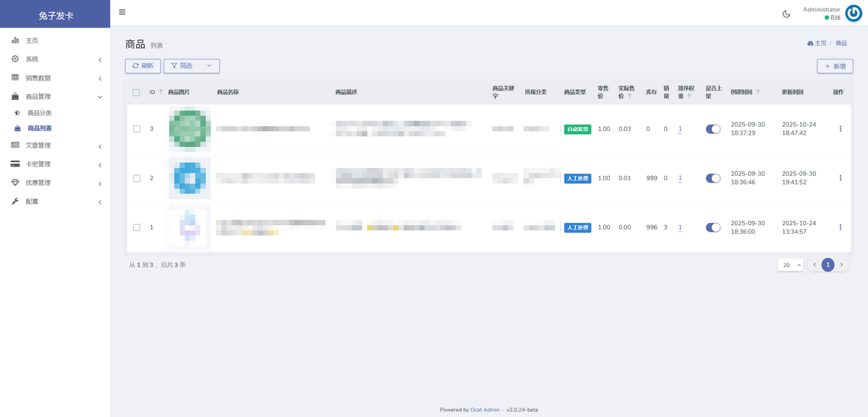Open the Administrator avatar power icon
Viewport: 868px width, 417px height.
click(854, 14)
